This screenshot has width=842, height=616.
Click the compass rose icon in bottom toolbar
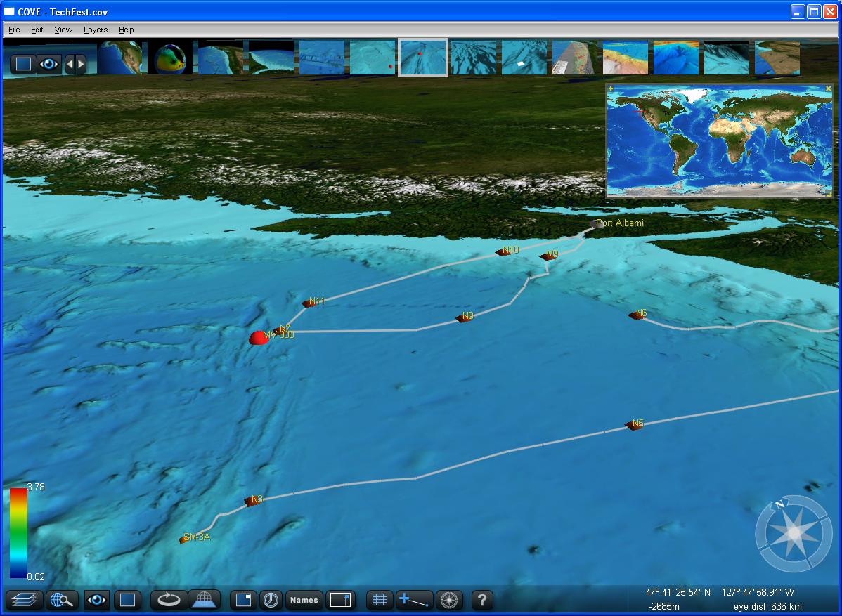(x=450, y=600)
